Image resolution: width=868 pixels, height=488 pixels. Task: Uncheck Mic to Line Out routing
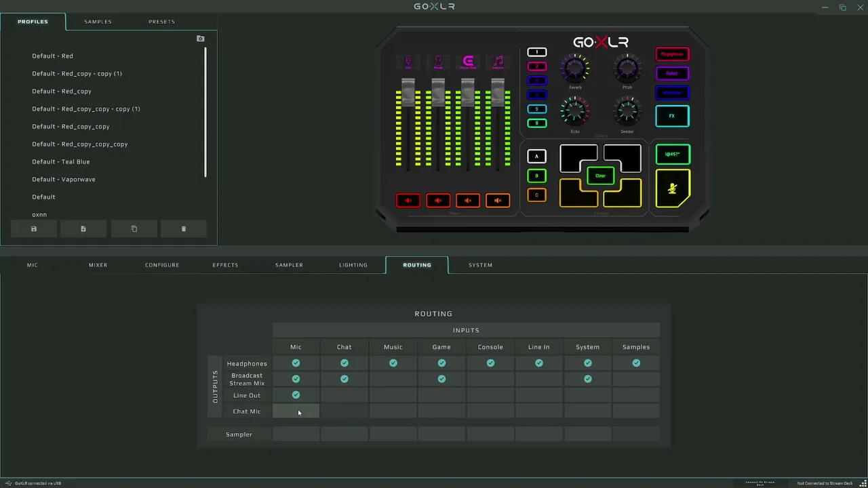click(x=296, y=395)
